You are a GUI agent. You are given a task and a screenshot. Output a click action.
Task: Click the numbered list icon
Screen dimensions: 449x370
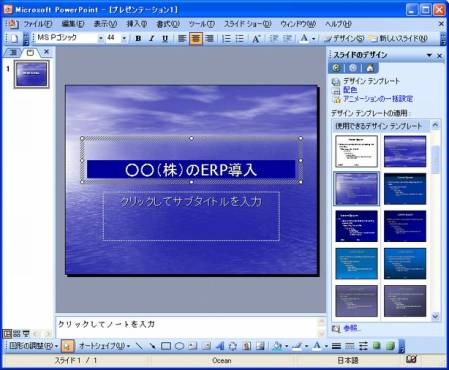226,39
